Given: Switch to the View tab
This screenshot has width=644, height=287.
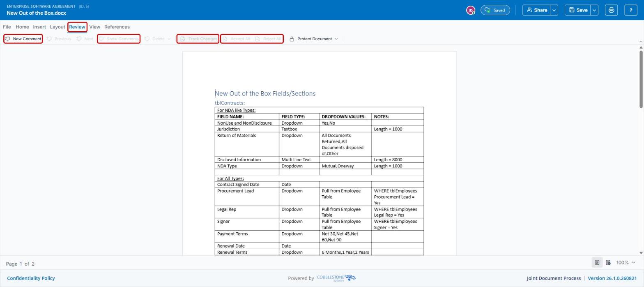Looking at the screenshot, I should [94, 27].
